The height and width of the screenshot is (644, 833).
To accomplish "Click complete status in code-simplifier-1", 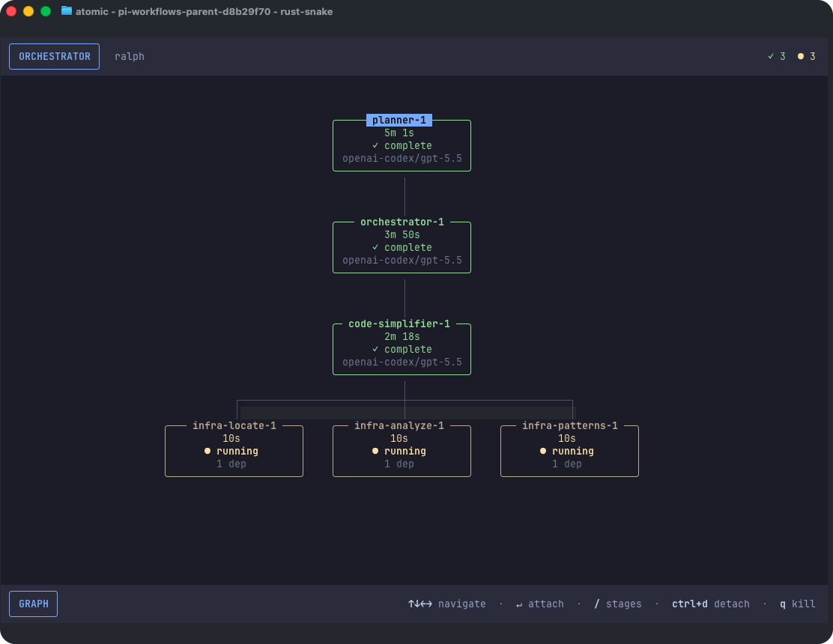I will click(402, 350).
